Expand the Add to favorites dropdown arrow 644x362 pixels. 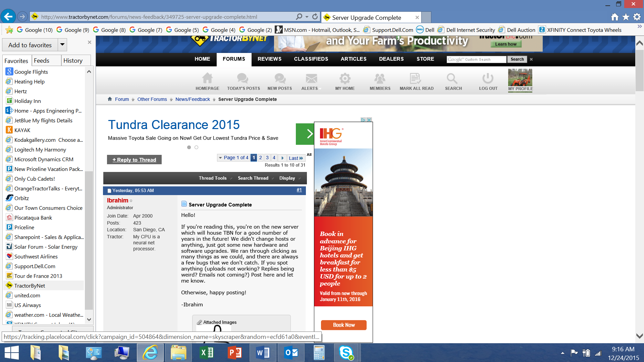pyautogui.click(x=62, y=45)
